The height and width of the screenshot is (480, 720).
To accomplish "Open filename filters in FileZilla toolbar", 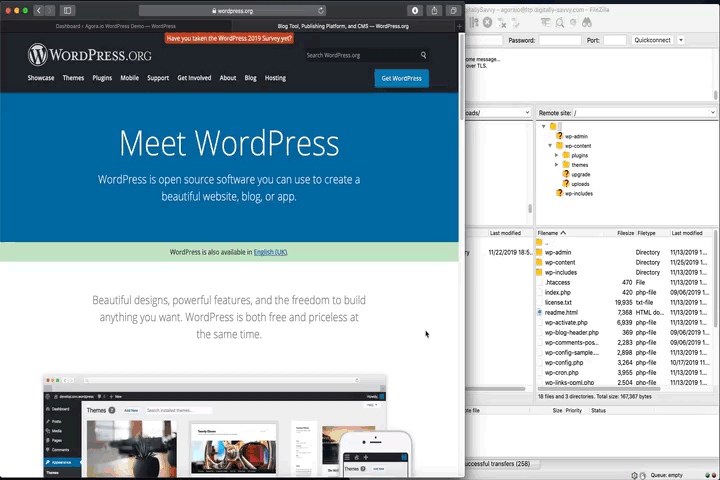I will [545, 22].
